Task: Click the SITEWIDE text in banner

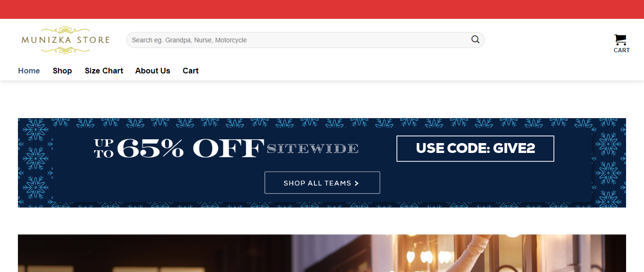Action: pyautogui.click(x=313, y=149)
